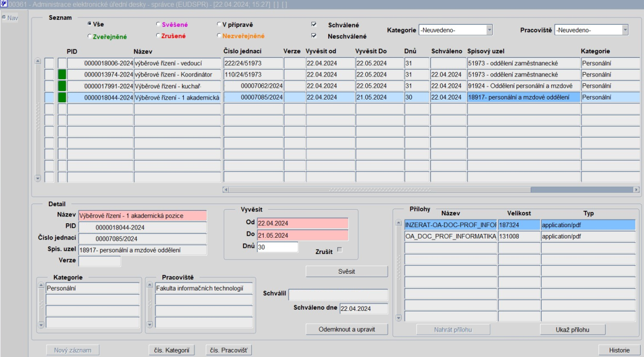Click green status square of Koordinátor row
The image size is (644, 357).
[x=62, y=74]
